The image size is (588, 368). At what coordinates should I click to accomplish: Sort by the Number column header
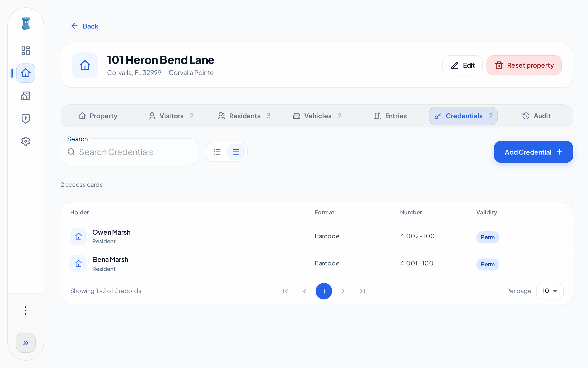pos(411,212)
